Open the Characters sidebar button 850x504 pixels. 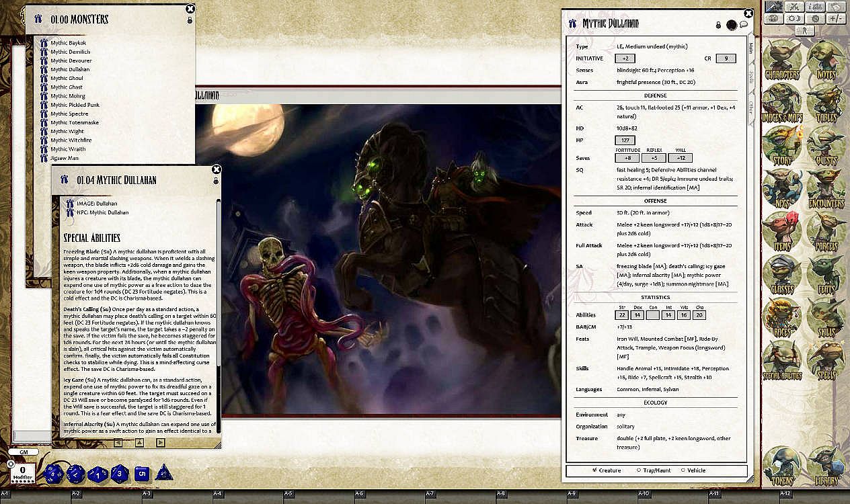coord(783,60)
